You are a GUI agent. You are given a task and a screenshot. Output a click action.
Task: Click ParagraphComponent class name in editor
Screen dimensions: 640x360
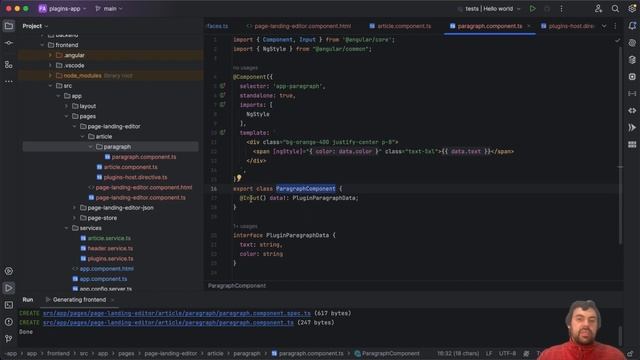(x=306, y=189)
